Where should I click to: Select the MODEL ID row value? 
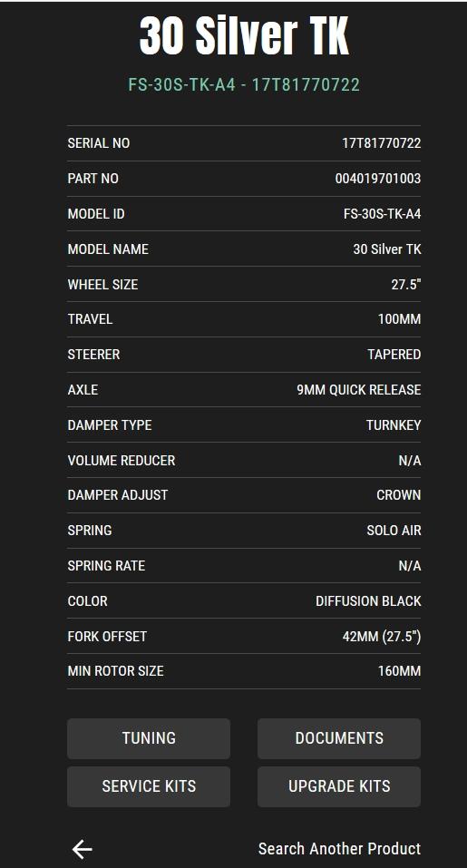[x=383, y=214]
